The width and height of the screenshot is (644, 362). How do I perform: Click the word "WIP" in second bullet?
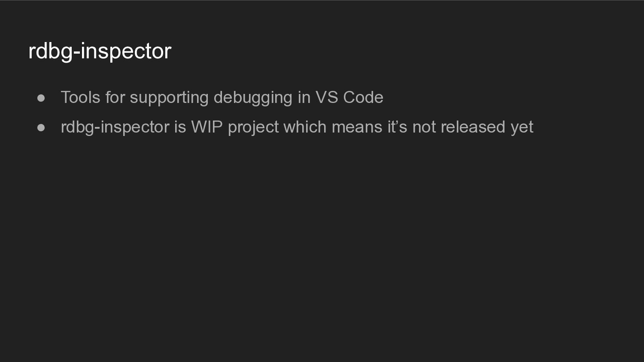[207, 127]
